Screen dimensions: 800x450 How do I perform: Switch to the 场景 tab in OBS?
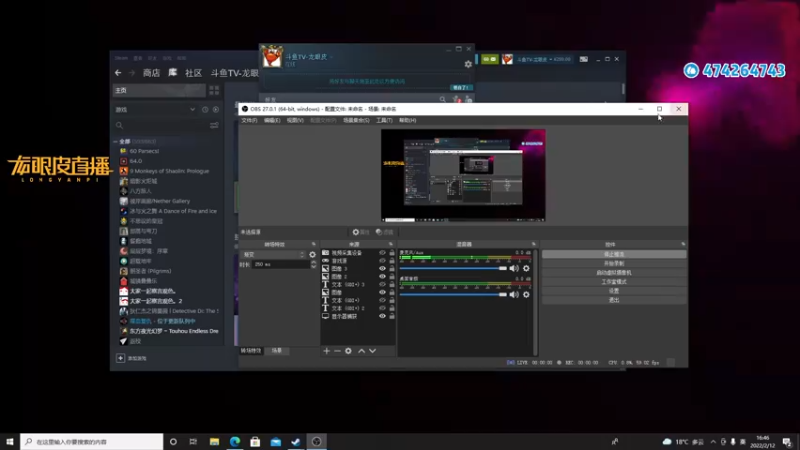(277, 351)
